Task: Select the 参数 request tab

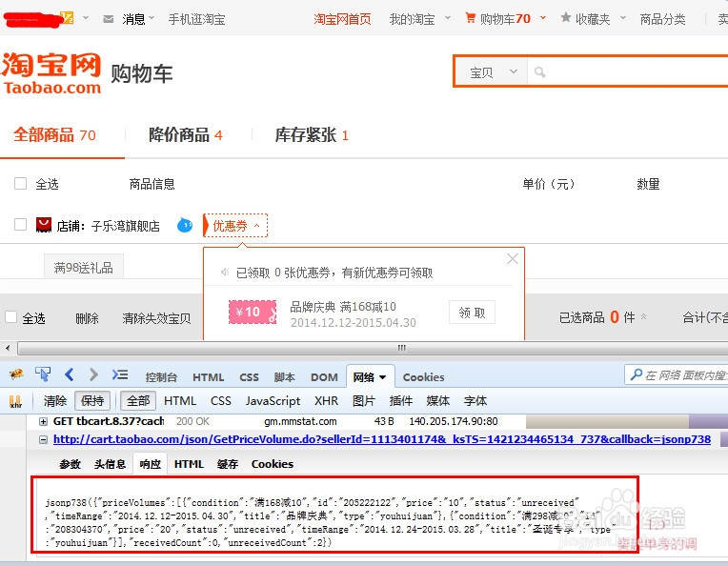Action: [71, 464]
